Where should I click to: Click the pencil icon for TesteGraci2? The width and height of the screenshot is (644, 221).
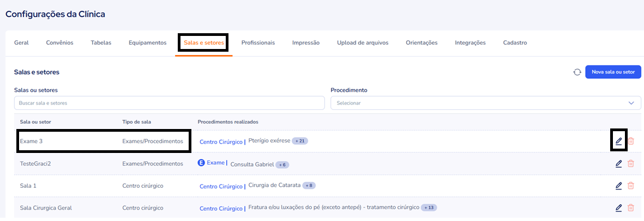[x=618, y=163]
